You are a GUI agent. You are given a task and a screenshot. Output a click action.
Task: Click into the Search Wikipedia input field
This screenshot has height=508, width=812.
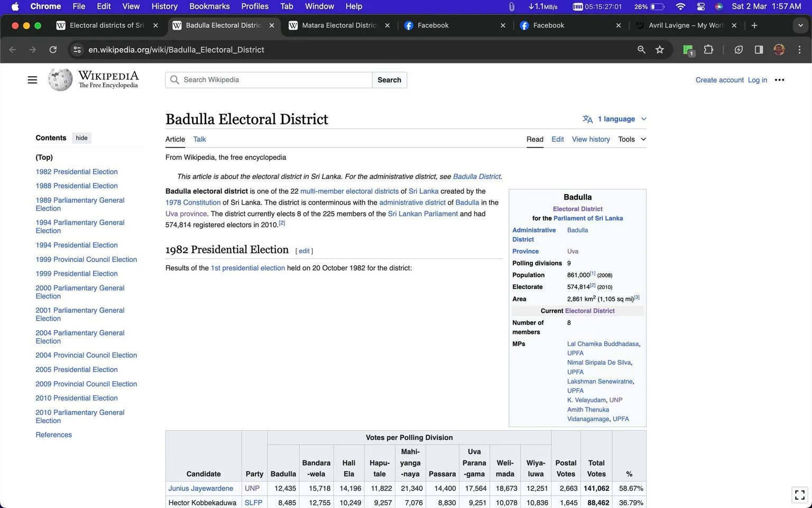click(276, 80)
